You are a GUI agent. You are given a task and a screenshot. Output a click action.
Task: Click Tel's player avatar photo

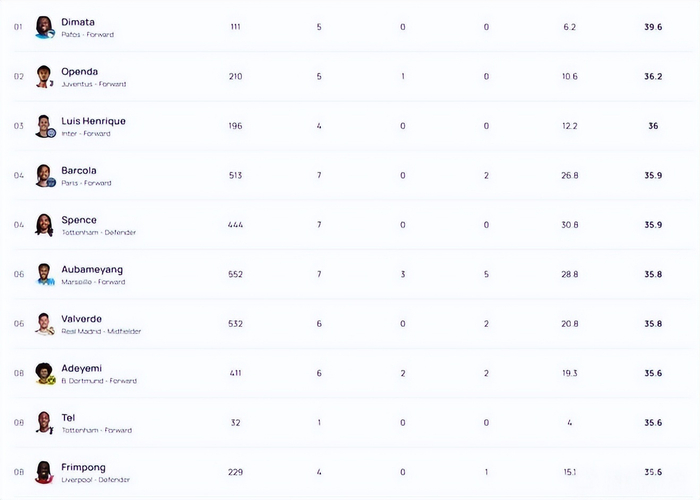click(x=44, y=422)
